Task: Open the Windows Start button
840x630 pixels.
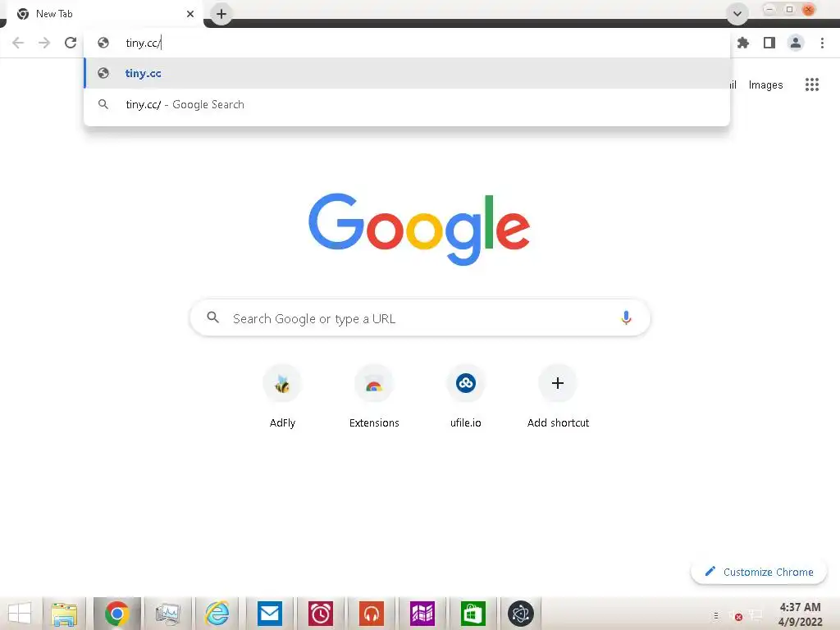Action: tap(20, 613)
